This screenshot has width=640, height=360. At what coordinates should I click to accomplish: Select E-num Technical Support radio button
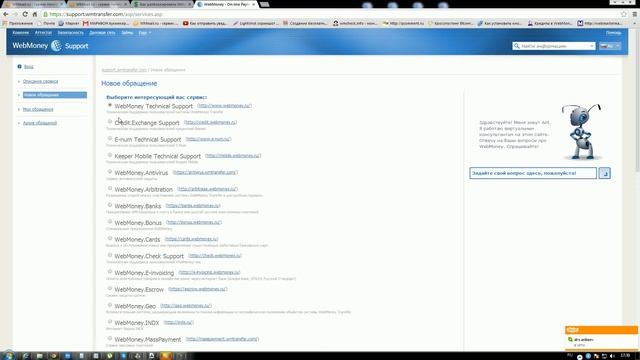pyautogui.click(x=110, y=138)
